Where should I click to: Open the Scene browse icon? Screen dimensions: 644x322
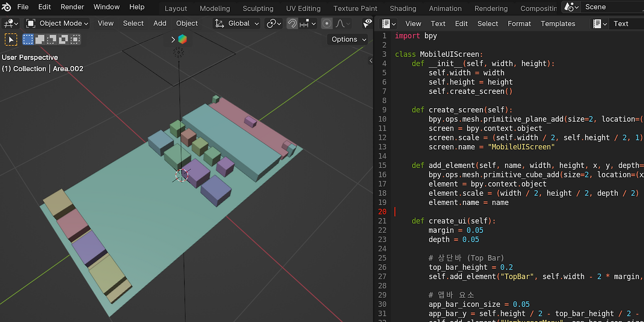pos(571,7)
